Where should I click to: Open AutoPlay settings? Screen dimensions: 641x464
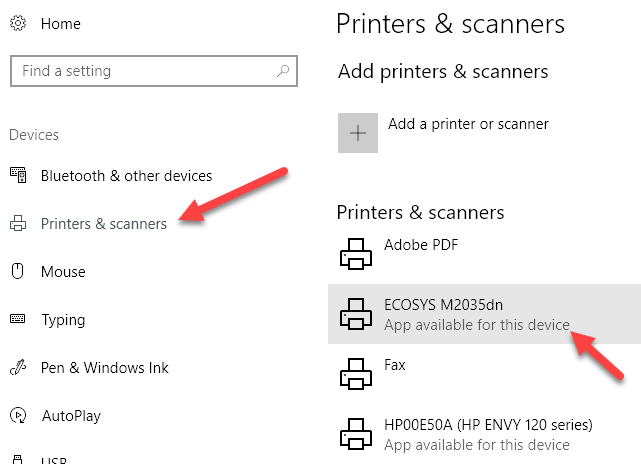click(x=71, y=416)
